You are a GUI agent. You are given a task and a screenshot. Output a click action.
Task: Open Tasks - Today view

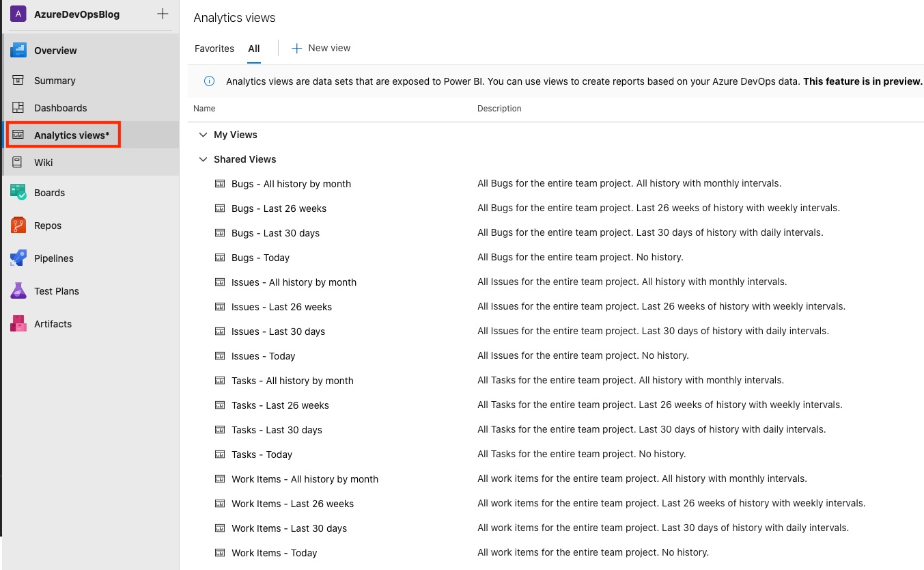click(x=262, y=454)
